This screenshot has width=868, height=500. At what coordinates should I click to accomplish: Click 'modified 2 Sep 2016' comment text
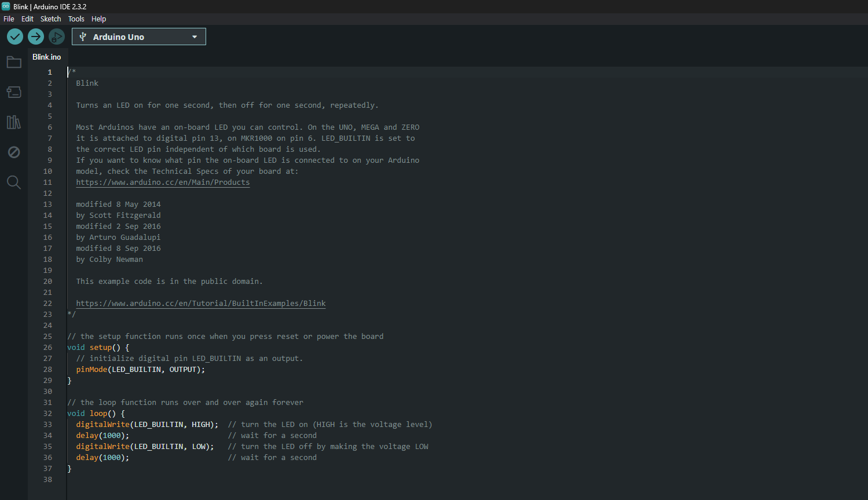(118, 226)
